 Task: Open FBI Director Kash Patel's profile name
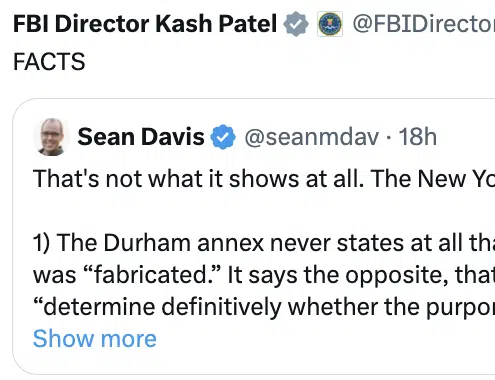click(145, 24)
